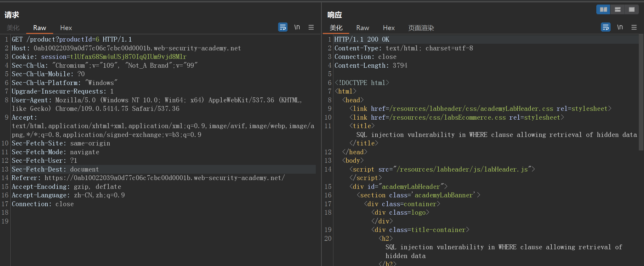The width and height of the screenshot is (644, 266).
Task: Click labsEcommerce.css link line
Action: [x=457, y=117]
